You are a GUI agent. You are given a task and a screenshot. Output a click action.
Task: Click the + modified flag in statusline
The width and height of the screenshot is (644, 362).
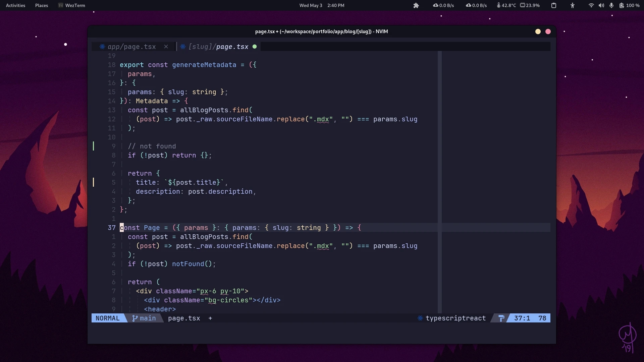(210, 318)
